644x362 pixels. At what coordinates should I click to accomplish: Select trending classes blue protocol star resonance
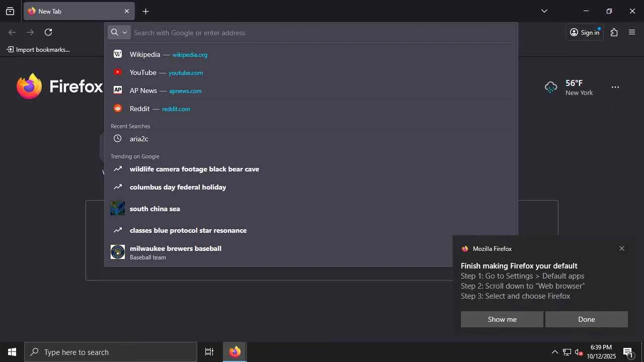311,230
